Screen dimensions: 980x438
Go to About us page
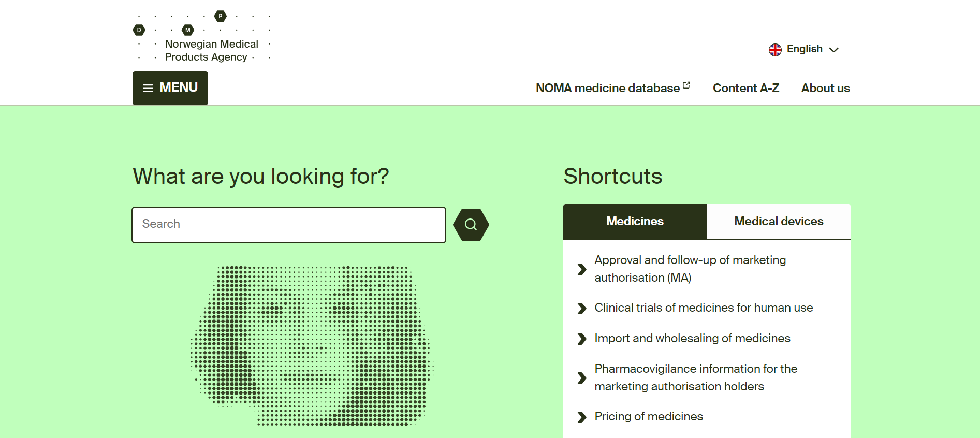[x=825, y=88]
